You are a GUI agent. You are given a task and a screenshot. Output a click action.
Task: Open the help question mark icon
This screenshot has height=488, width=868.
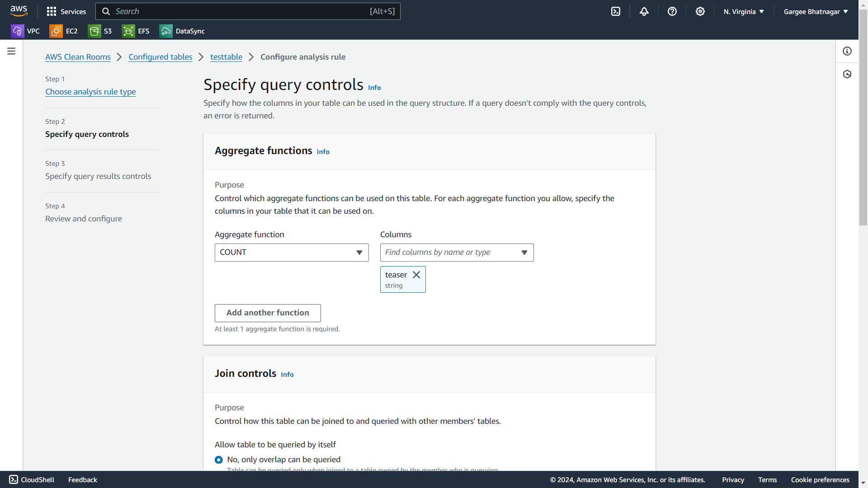[x=672, y=11]
